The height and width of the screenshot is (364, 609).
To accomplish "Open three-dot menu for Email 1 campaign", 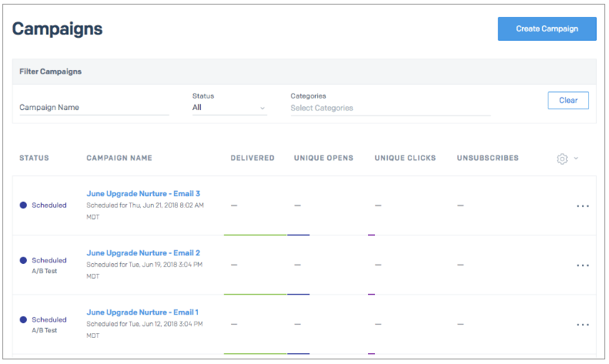I will 582,325.
